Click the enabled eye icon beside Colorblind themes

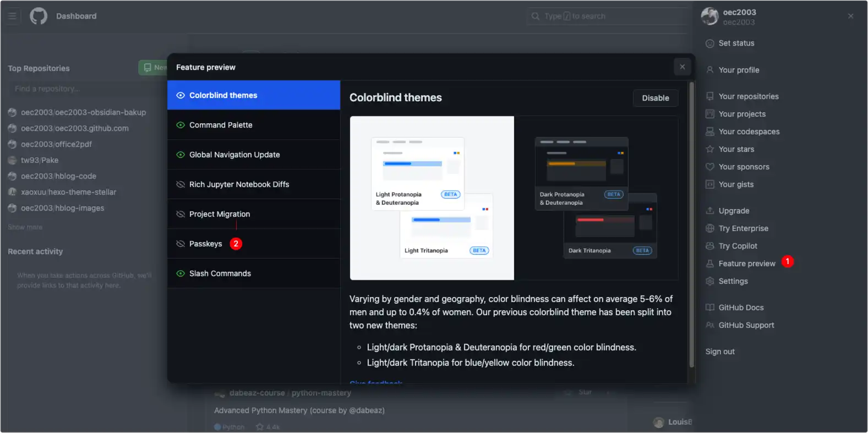pyautogui.click(x=180, y=95)
